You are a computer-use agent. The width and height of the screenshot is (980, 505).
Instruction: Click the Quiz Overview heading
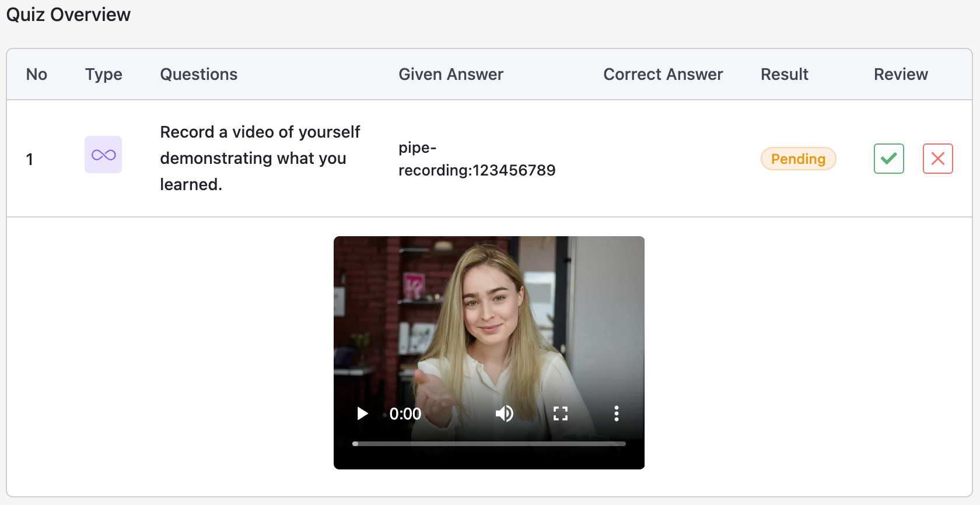pyautogui.click(x=68, y=14)
